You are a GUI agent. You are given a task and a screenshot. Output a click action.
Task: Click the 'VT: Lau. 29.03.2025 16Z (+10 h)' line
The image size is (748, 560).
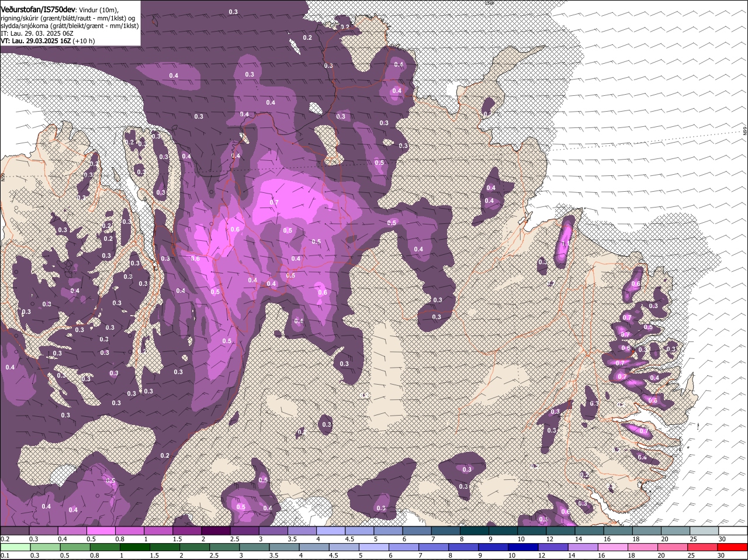click(x=47, y=41)
